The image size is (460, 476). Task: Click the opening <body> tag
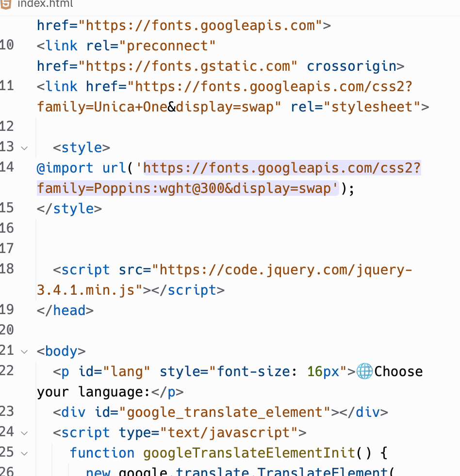pos(61,351)
